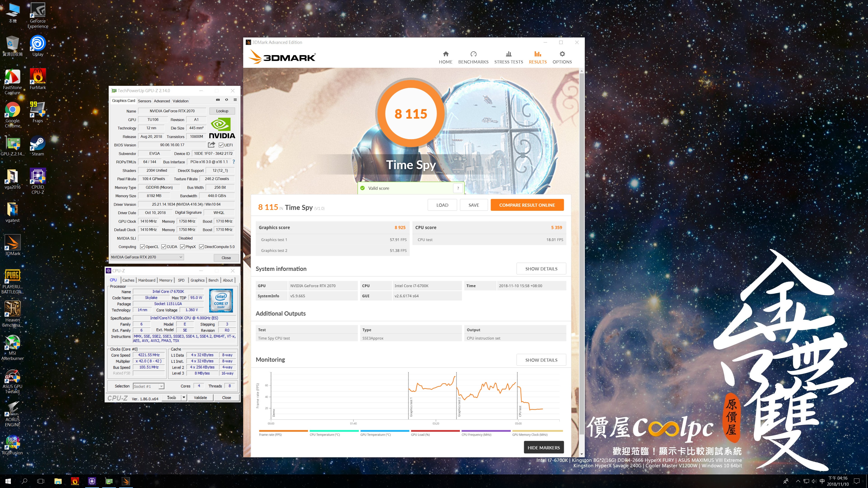Toggle Frame rate (FPS) legend bar
The height and width of the screenshot is (488, 868).
(x=283, y=431)
